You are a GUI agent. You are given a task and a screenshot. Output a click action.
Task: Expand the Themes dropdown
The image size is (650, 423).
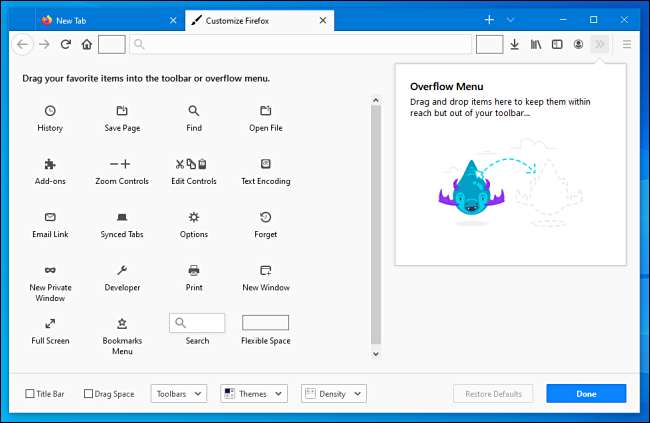[254, 394]
